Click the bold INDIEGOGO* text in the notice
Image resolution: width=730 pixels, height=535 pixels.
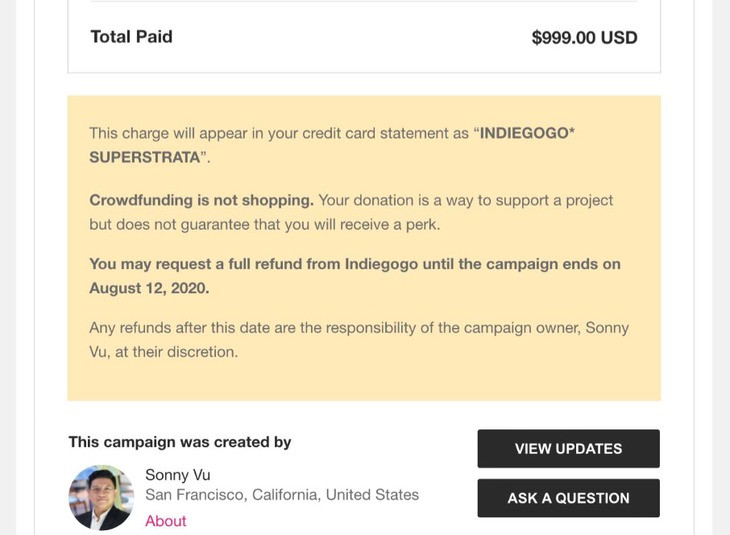pyautogui.click(x=527, y=133)
